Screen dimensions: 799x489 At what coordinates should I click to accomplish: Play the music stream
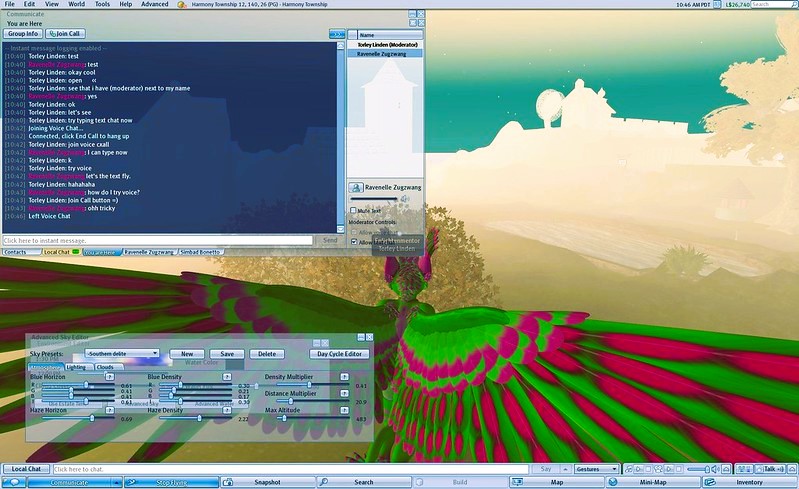[x=638, y=469]
